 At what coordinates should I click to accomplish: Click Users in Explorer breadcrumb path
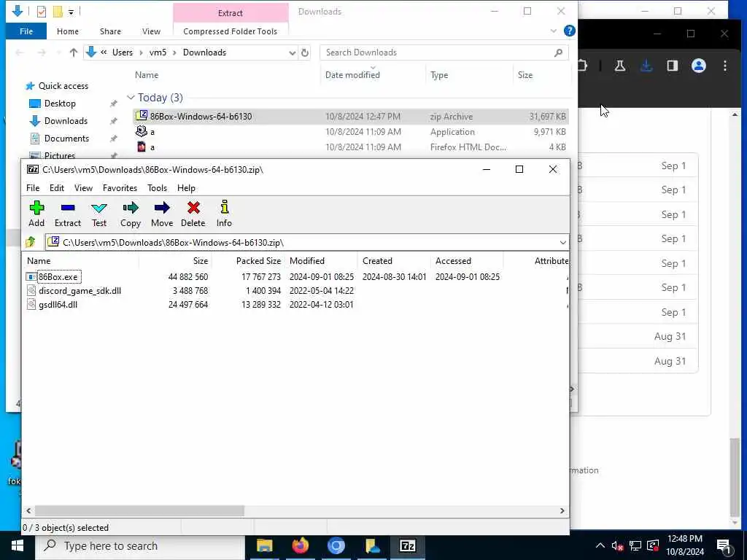click(123, 52)
